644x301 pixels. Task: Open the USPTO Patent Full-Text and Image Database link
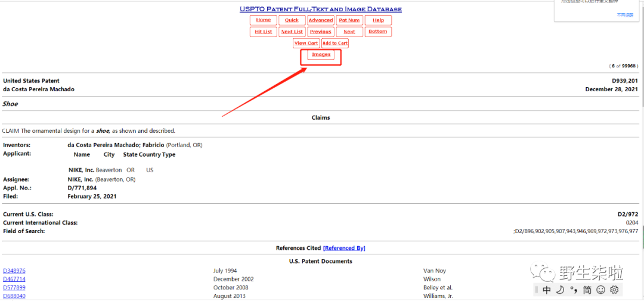click(321, 9)
